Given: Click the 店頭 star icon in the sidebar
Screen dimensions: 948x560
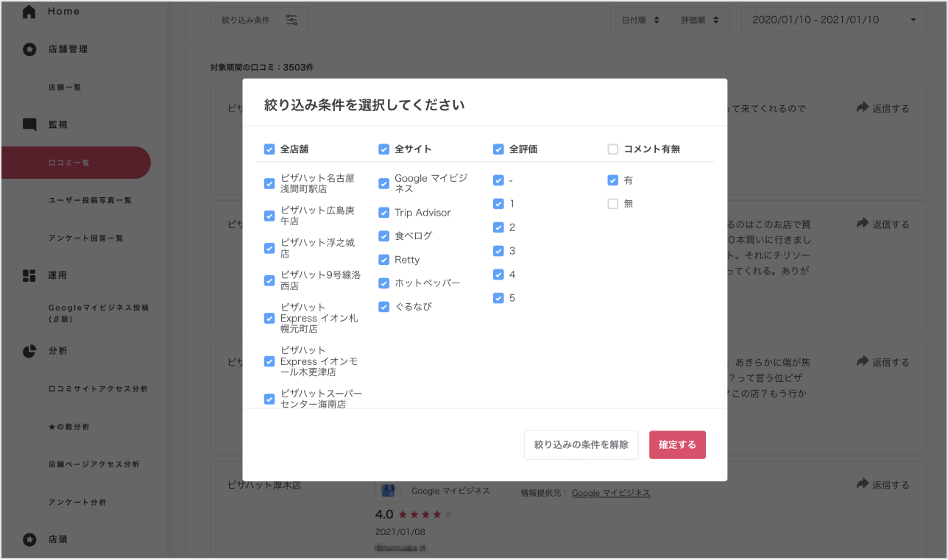Looking at the screenshot, I should (x=29, y=539).
